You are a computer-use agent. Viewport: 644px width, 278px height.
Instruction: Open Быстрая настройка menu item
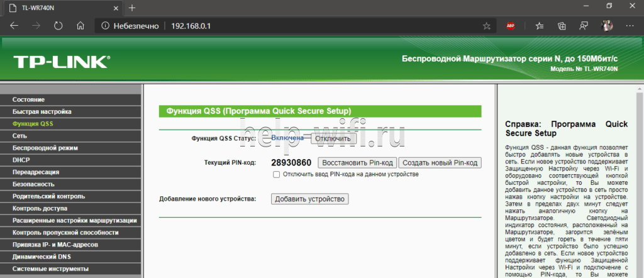point(70,112)
